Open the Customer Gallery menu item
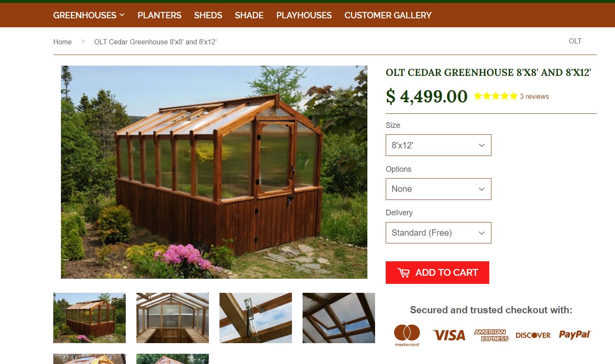The width and height of the screenshot is (615, 364). (x=388, y=15)
